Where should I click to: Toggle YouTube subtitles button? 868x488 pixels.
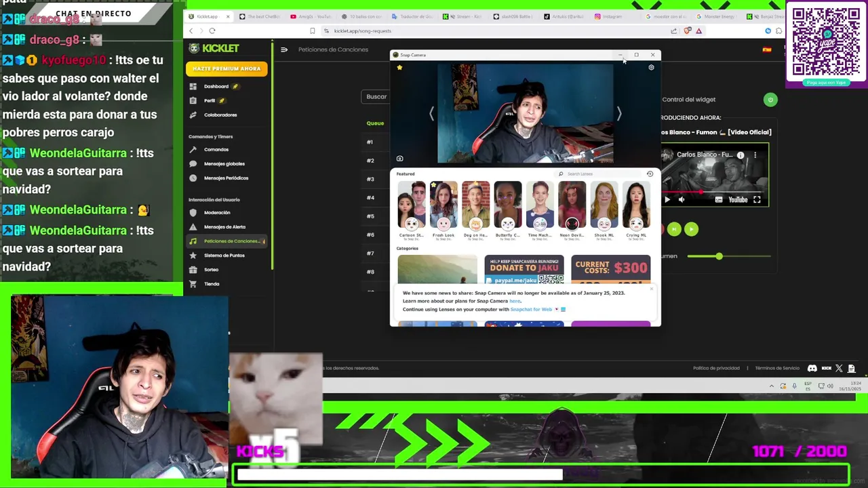(x=719, y=199)
